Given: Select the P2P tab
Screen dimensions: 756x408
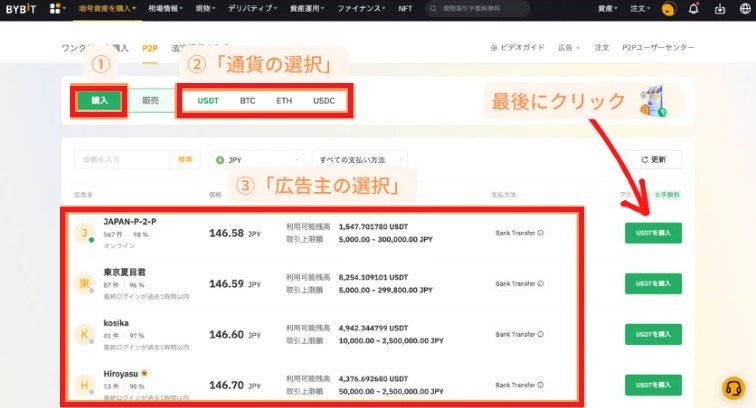Looking at the screenshot, I should tap(150, 48).
